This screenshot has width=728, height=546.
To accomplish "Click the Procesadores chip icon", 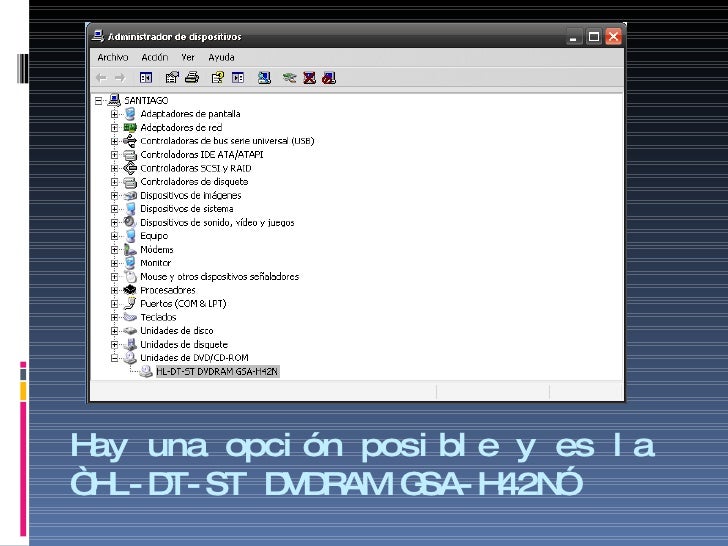I will pyautogui.click(x=130, y=290).
